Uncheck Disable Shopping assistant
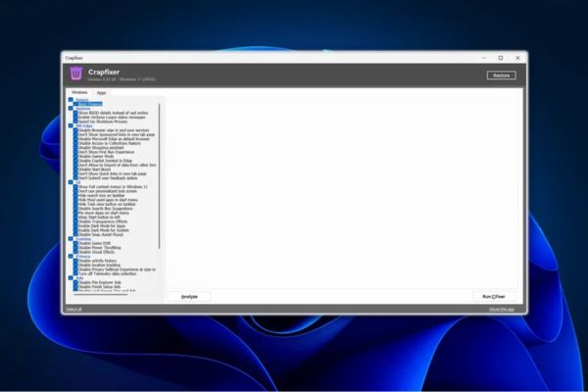588x392 pixels. pos(75,148)
